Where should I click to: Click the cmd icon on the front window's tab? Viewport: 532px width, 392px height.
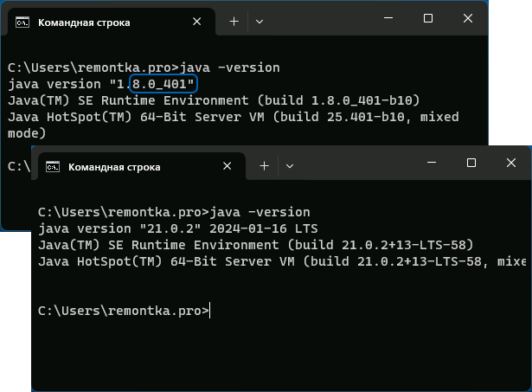pyautogui.click(x=53, y=167)
